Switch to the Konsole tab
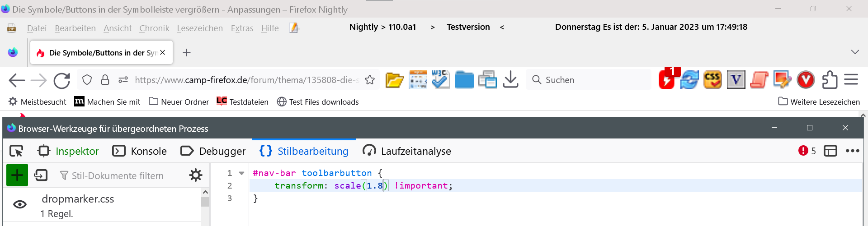 tap(140, 151)
